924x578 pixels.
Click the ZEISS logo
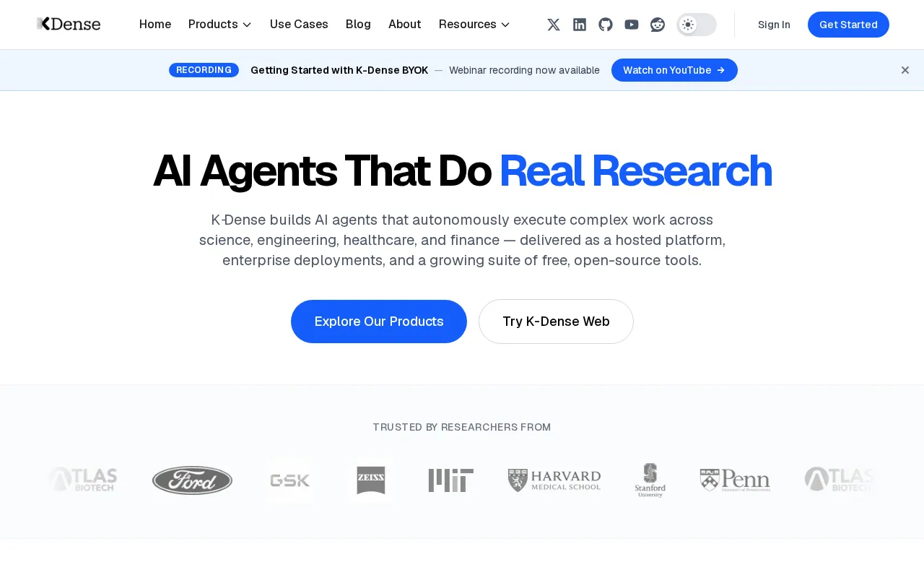[x=371, y=480]
